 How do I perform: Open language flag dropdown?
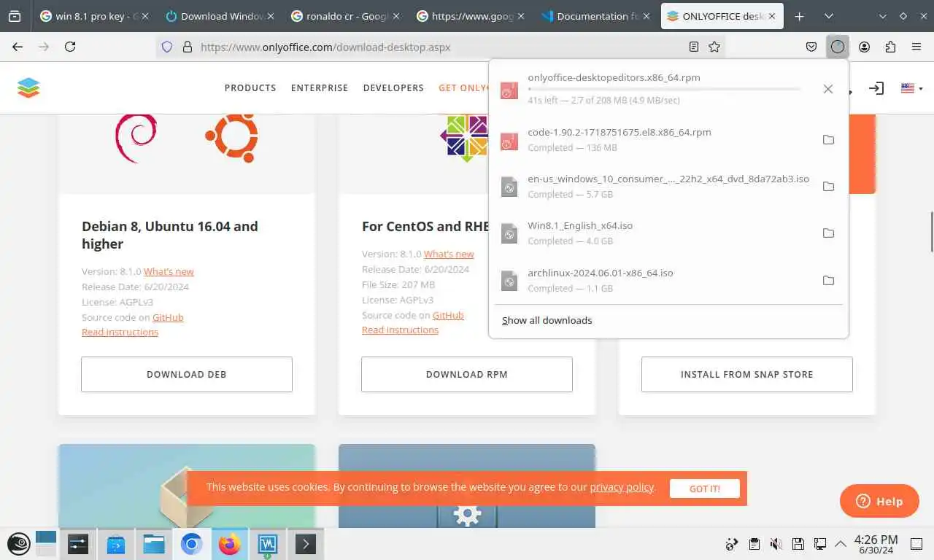point(911,88)
